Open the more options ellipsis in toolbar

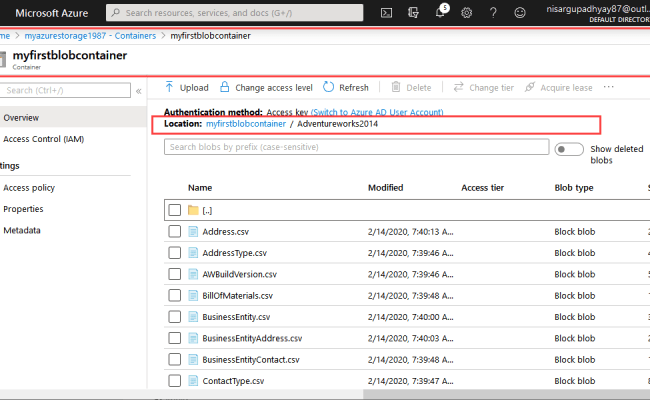click(x=609, y=87)
